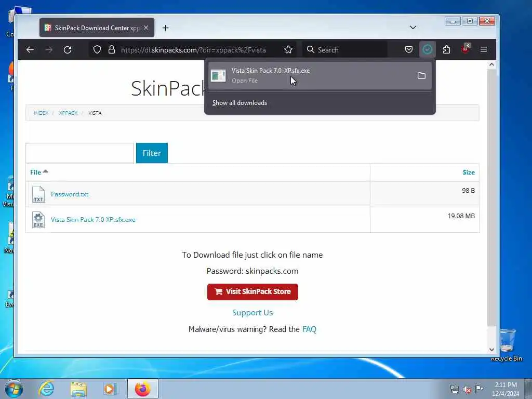
Task: Open the Firefox hamburger menu
Action: click(484, 50)
